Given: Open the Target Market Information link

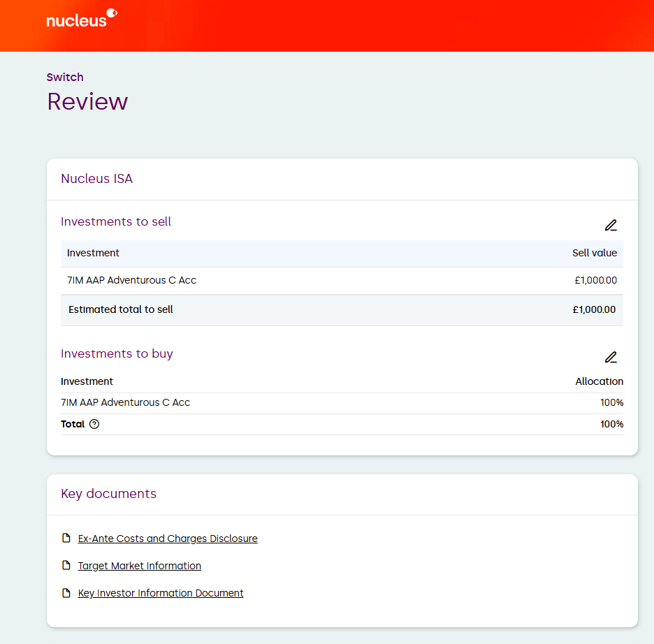Looking at the screenshot, I should tap(140, 566).
